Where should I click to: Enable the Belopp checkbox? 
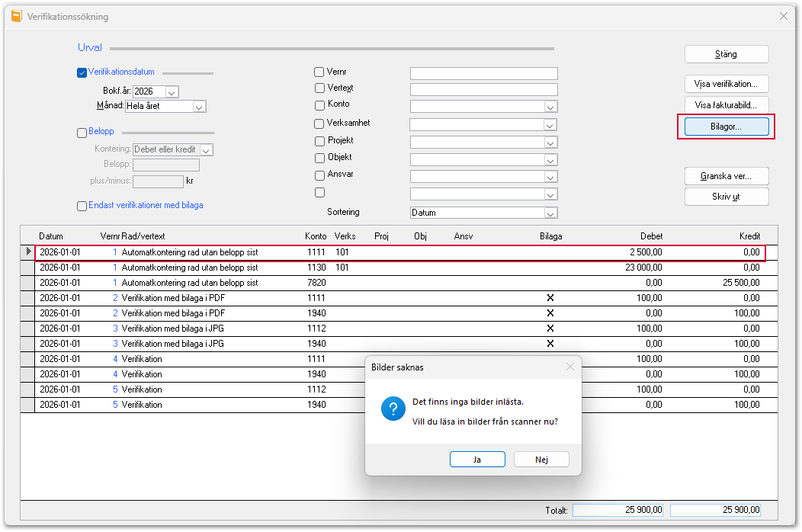point(82,133)
